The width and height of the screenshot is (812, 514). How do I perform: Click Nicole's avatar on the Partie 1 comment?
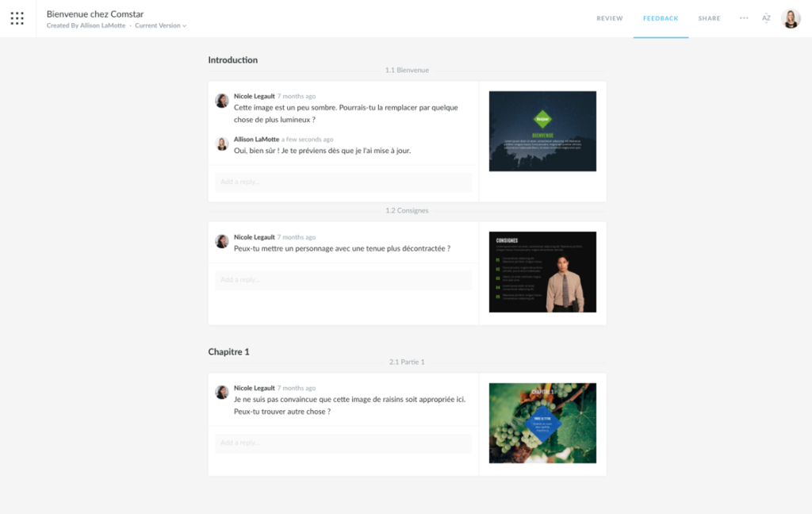click(223, 391)
